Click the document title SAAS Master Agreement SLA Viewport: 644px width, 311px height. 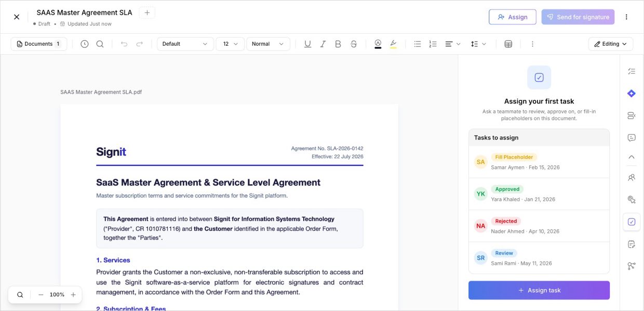click(84, 12)
